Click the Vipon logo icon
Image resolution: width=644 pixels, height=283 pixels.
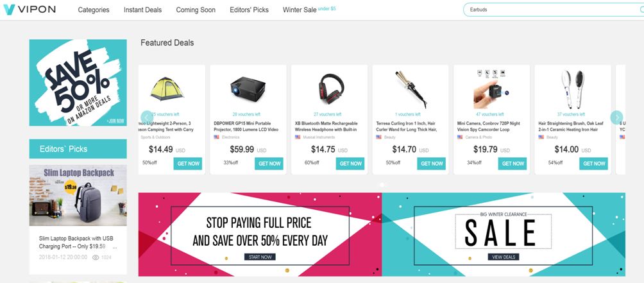coord(8,10)
